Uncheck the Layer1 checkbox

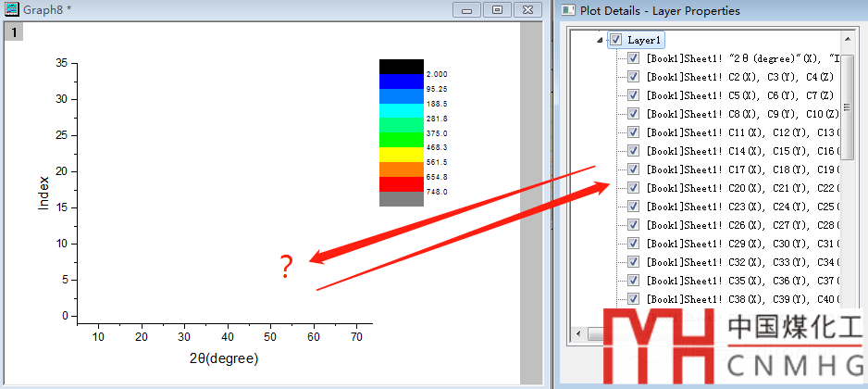point(615,40)
